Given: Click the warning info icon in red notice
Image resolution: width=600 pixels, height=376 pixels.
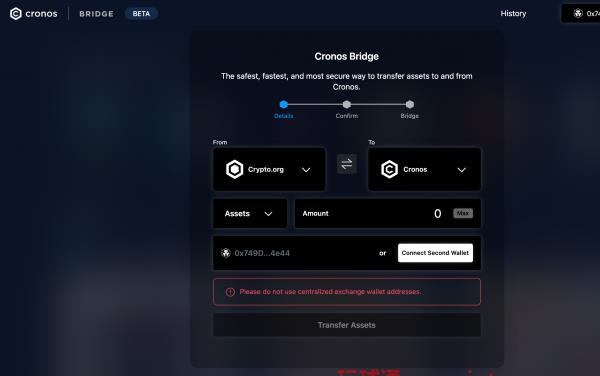Looking at the screenshot, I should pos(230,292).
